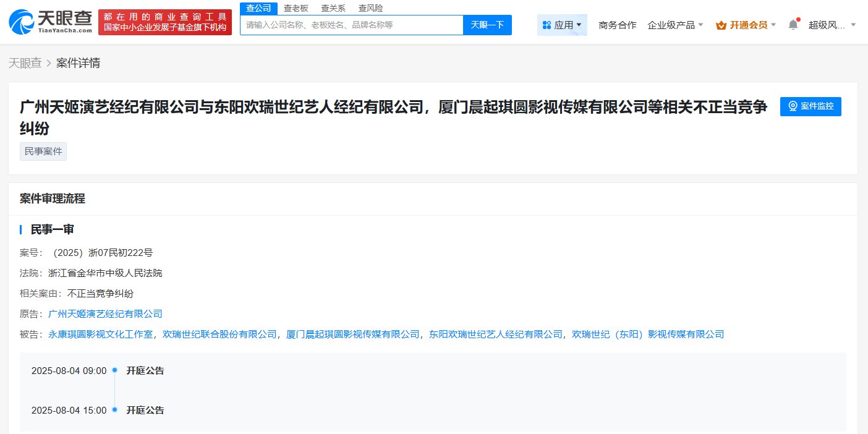
Task: Click the red 国家中小企业发展子基金 banner
Action: (x=165, y=22)
